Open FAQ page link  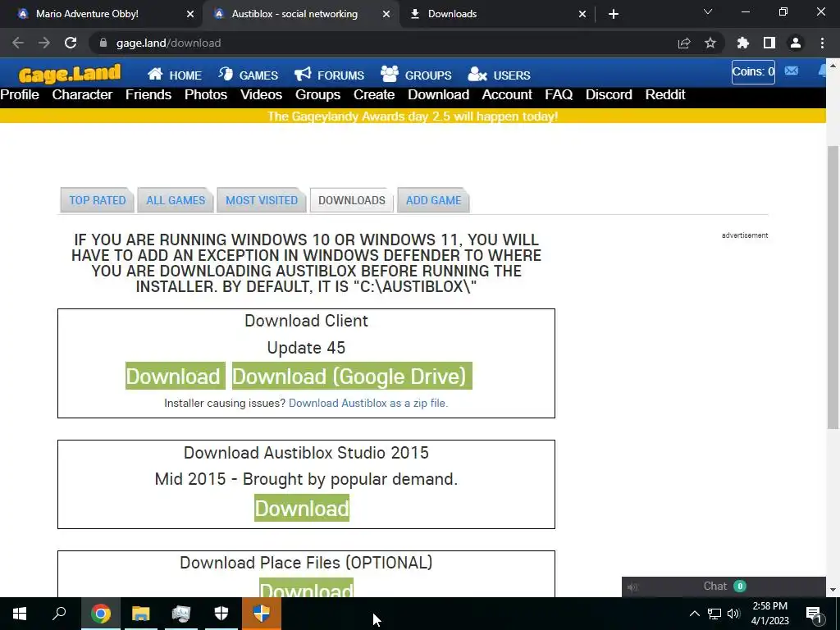(x=559, y=95)
